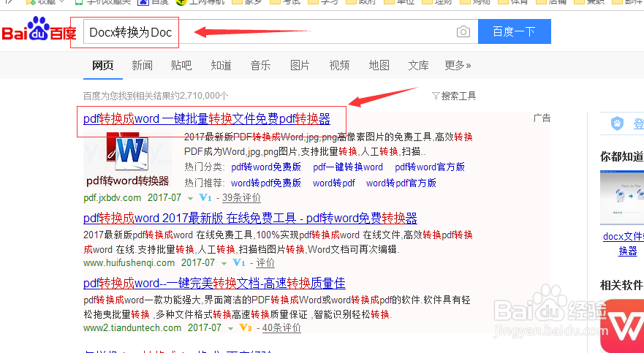
Task: Switch to the 图片 tab
Action: (x=300, y=65)
